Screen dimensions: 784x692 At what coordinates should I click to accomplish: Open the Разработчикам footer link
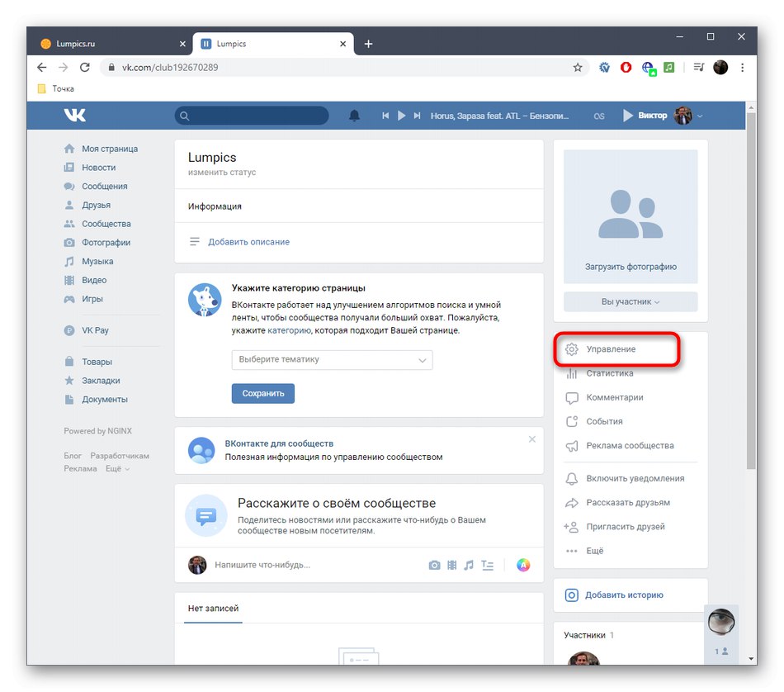coord(120,456)
